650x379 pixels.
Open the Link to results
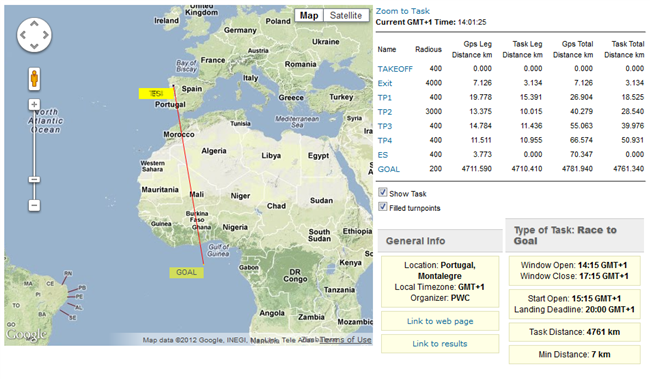tap(440, 344)
